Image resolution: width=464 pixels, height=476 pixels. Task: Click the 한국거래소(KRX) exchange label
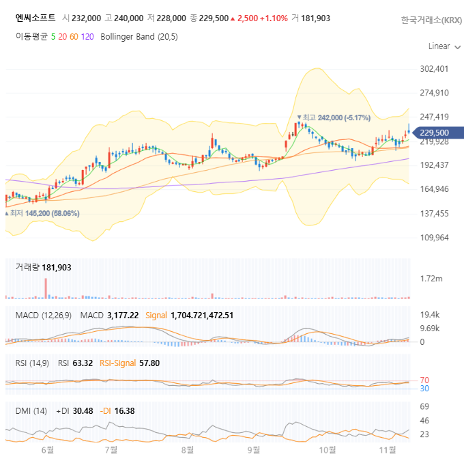(x=431, y=20)
